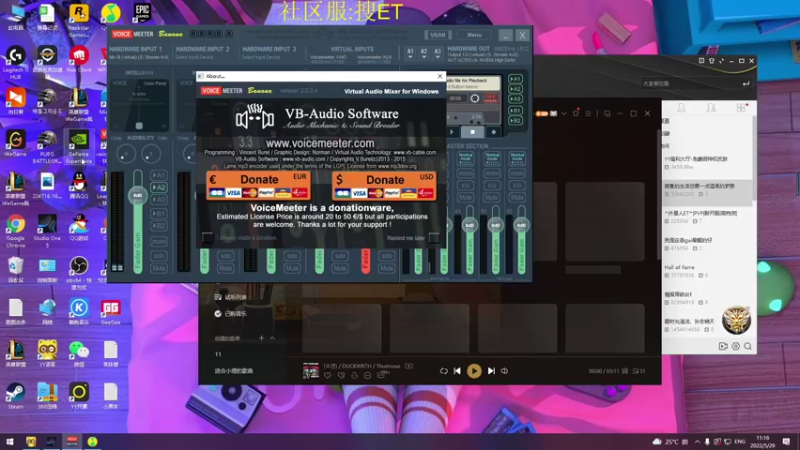Screen dimensions: 800x450
Task: Check 'I already made a donation' box
Action: pyautogui.click(x=207, y=237)
